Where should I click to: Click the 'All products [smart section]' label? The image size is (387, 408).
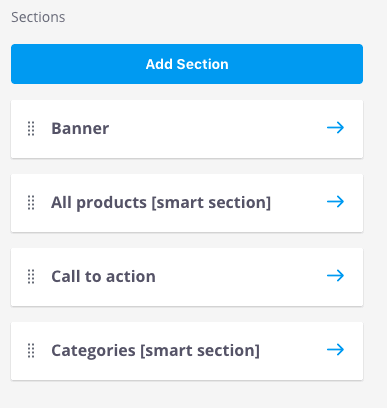tap(161, 203)
